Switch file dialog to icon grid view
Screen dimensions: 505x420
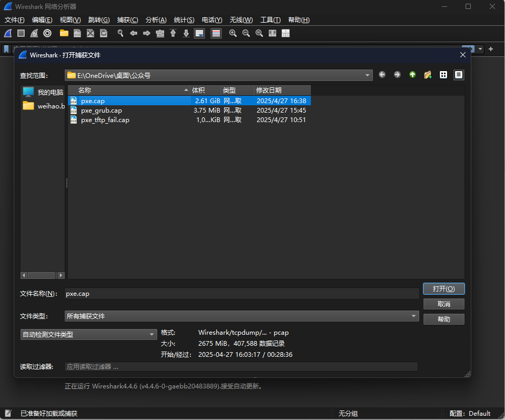443,75
